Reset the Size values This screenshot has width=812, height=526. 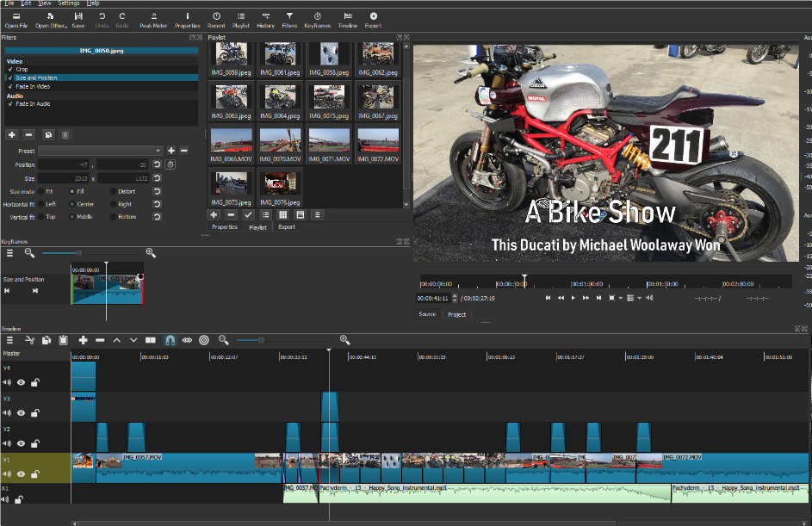click(x=157, y=178)
